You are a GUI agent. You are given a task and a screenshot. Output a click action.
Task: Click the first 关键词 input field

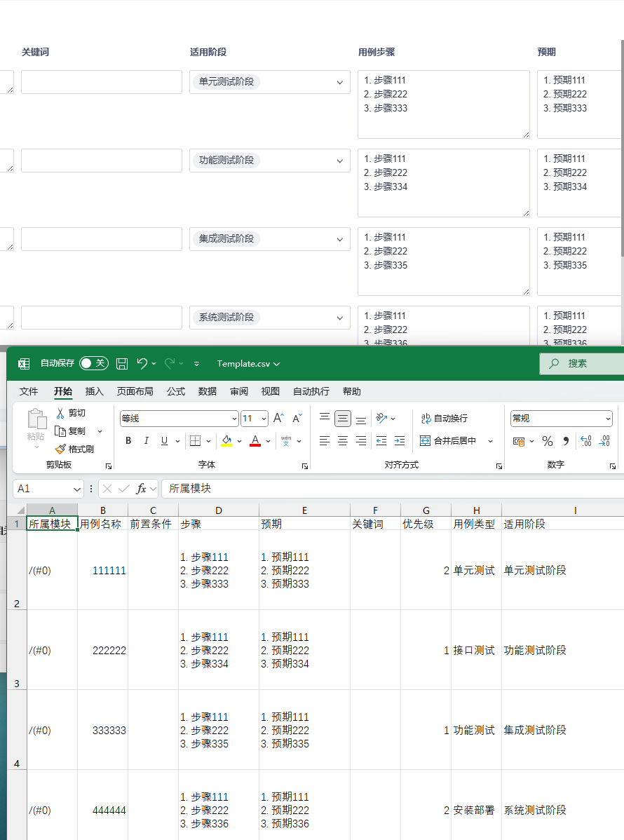(102, 82)
